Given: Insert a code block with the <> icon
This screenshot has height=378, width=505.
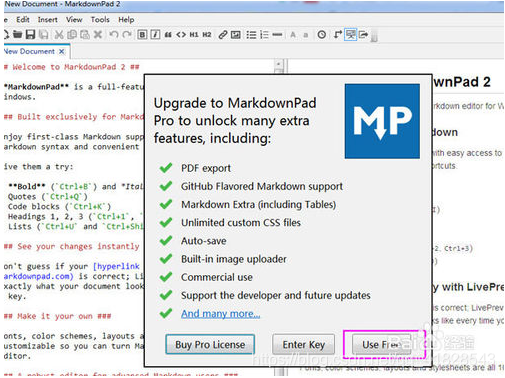Looking at the screenshot, I should point(181,35).
